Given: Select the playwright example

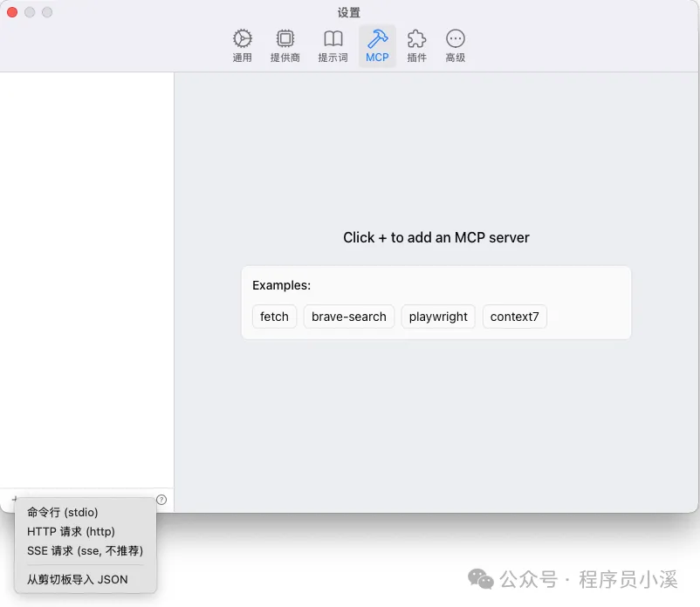Looking at the screenshot, I should coord(438,317).
